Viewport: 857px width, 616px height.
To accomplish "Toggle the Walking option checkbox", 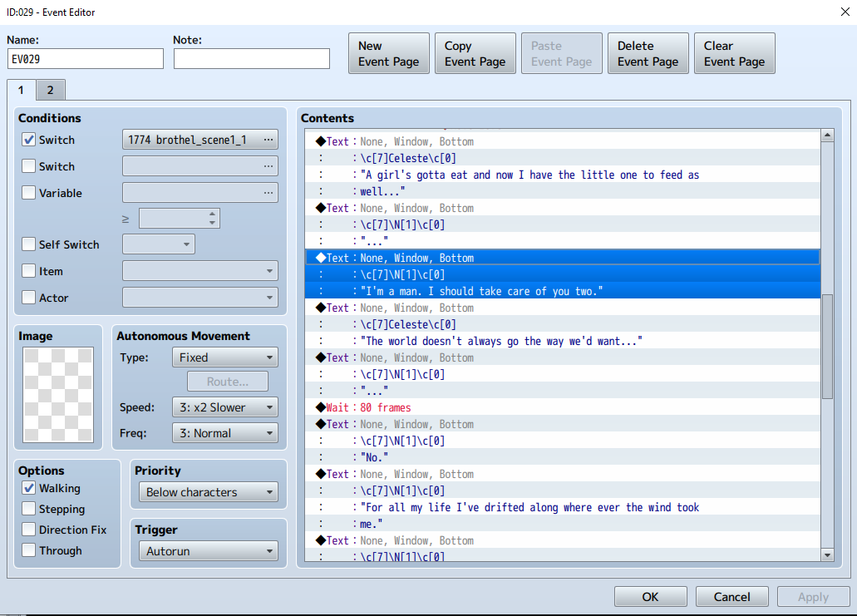I will 29,488.
